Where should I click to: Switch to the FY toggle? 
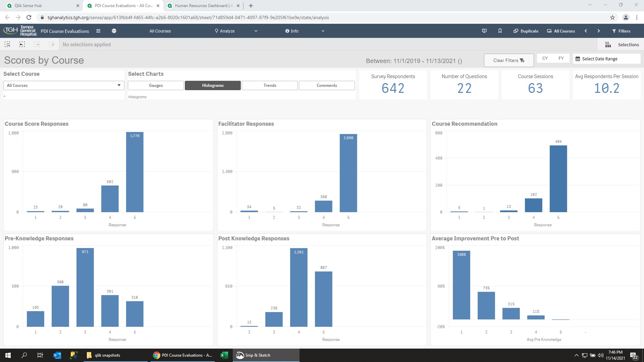tap(561, 58)
